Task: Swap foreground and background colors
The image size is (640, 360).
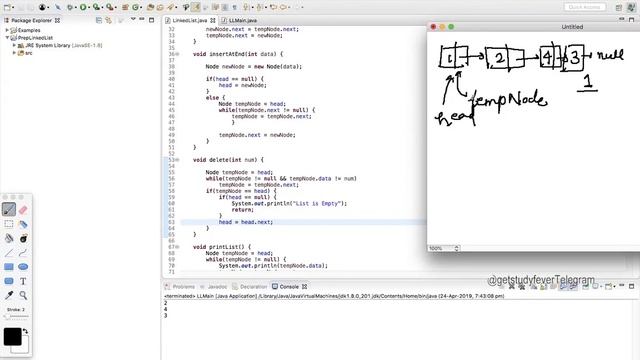Action: point(25,331)
